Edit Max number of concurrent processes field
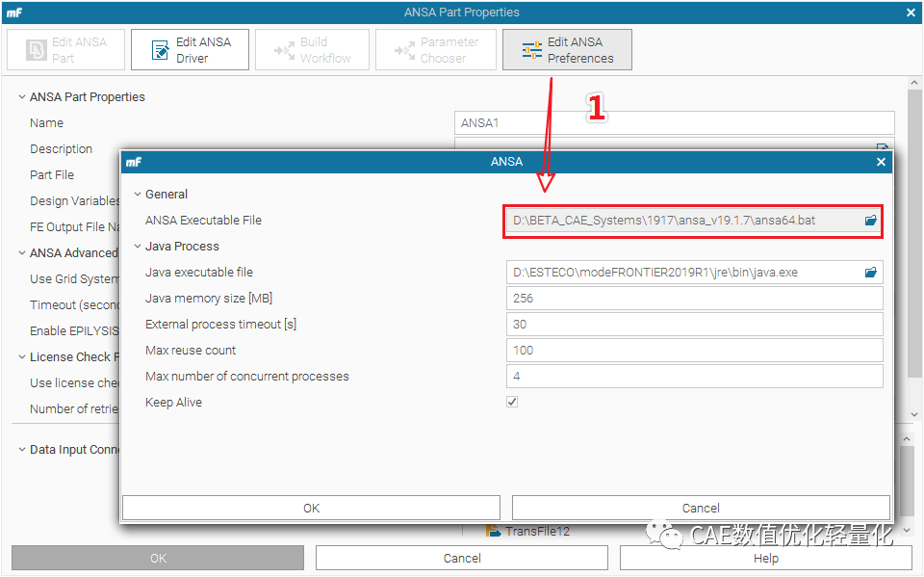The image size is (924, 577). click(x=694, y=377)
